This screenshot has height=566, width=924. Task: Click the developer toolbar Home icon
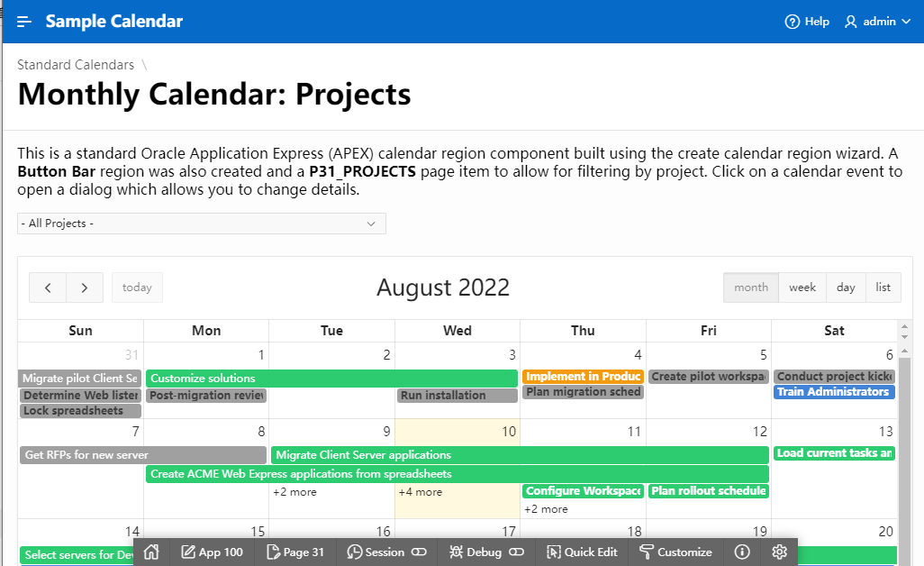pyautogui.click(x=151, y=552)
